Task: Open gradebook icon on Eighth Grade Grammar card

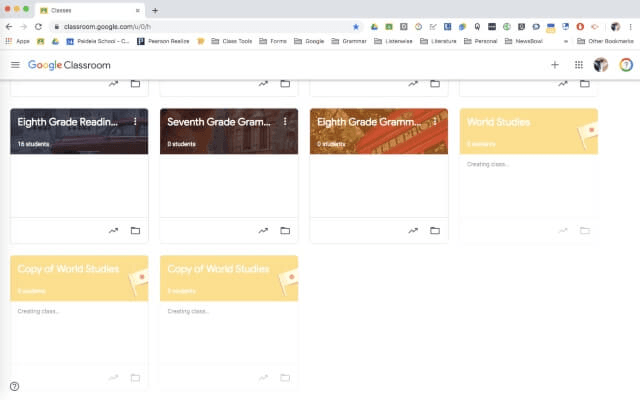Action: click(x=413, y=231)
